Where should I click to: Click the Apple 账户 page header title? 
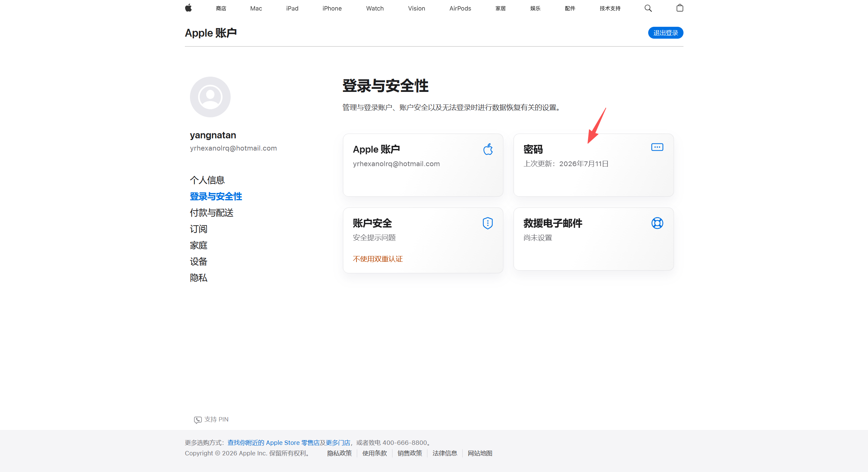(x=211, y=33)
